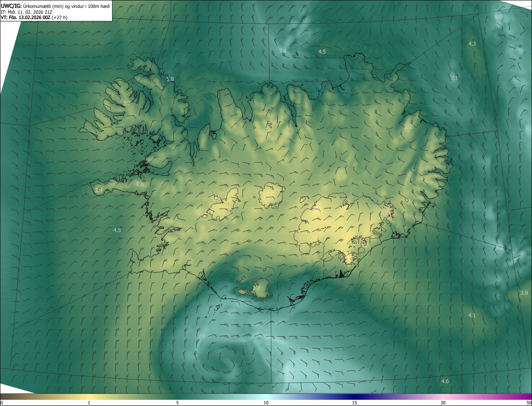Click the 10 tick on the color scale

coord(266,403)
